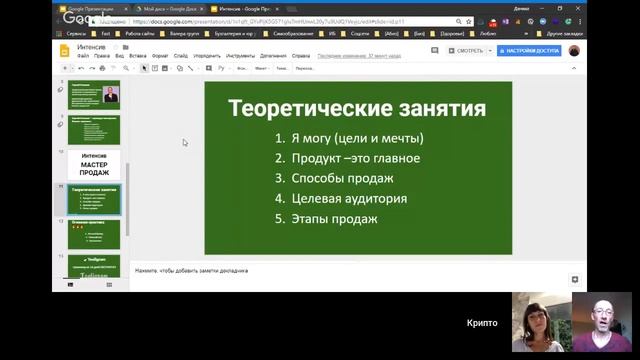Click the Переход transition button

pos(304,69)
